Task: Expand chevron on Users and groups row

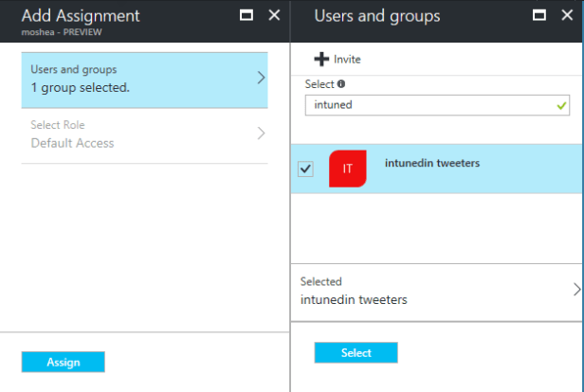Action: coord(261,78)
